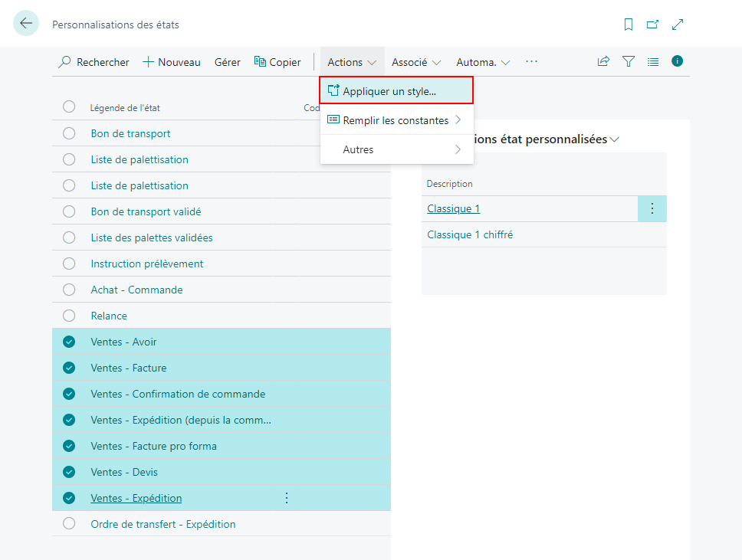Viewport: 742px width, 560px height.
Task: Expand the Autres submenu
Action: tap(396, 149)
